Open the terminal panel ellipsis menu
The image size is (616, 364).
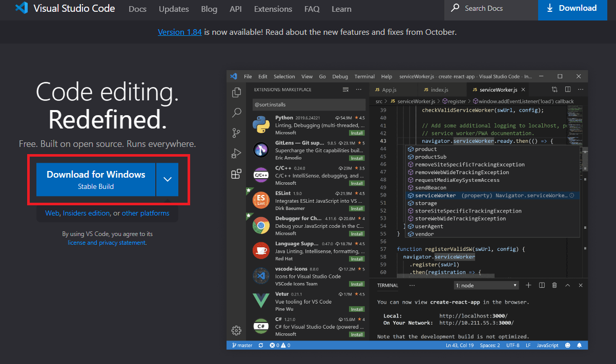pyautogui.click(x=412, y=285)
